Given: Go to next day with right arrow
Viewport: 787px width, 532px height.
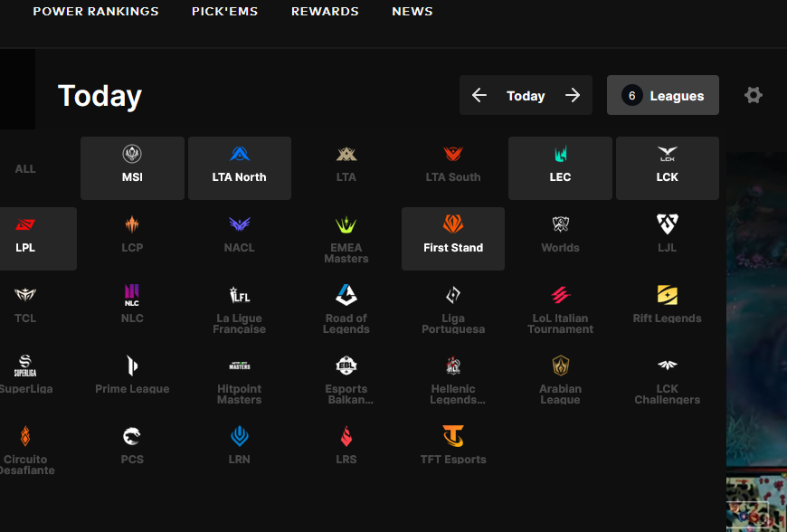Looking at the screenshot, I should point(573,95).
